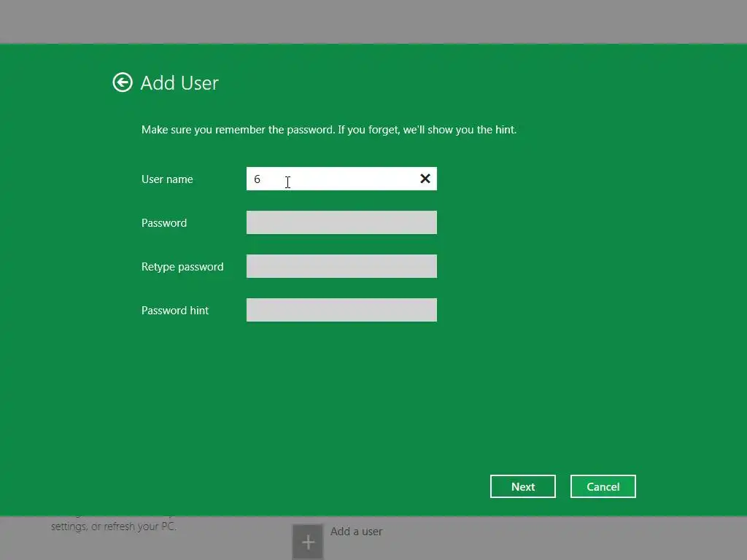
Task: Click the 'Add a user' text in background
Action: pyautogui.click(x=356, y=532)
